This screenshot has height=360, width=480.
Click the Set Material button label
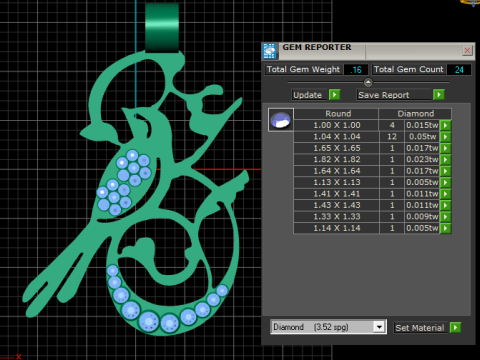(420, 328)
